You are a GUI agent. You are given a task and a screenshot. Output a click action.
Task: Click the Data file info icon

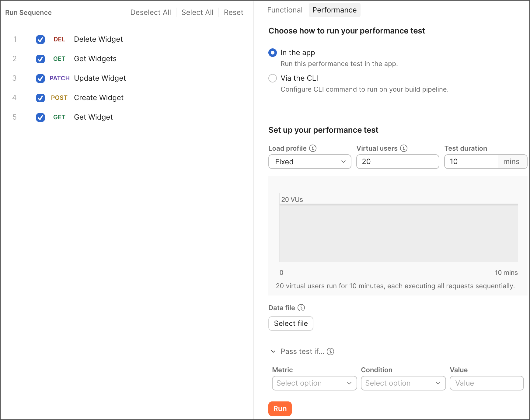point(301,308)
